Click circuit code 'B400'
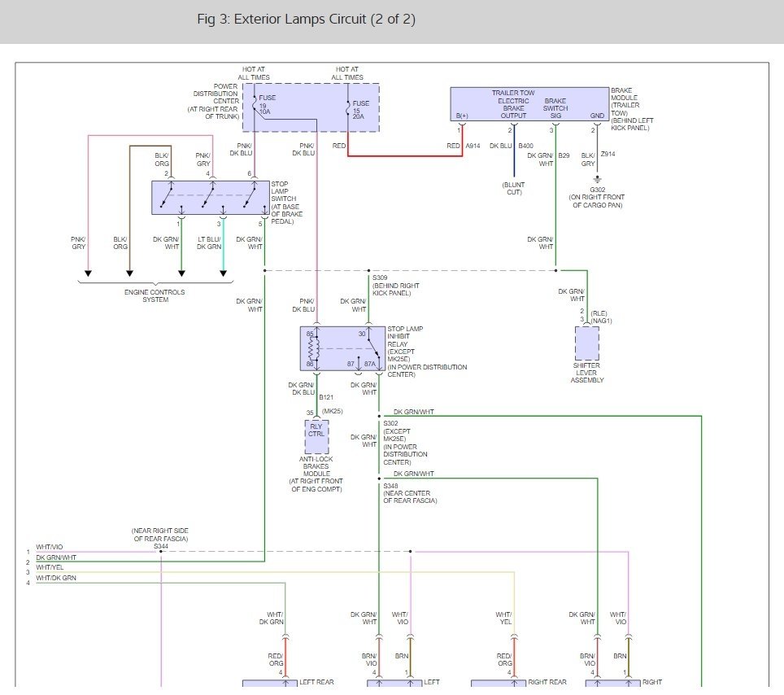784x695 pixels. [525, 146]
